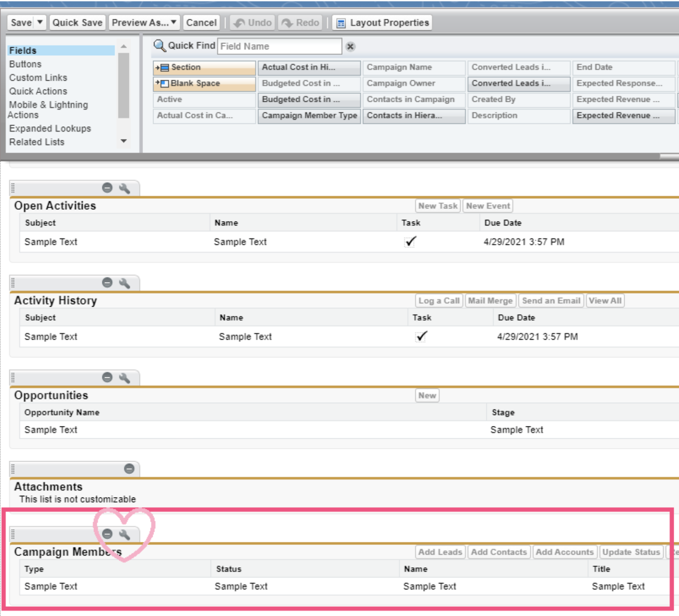Select the Quick Actions palette category

(x=38, y=91)
